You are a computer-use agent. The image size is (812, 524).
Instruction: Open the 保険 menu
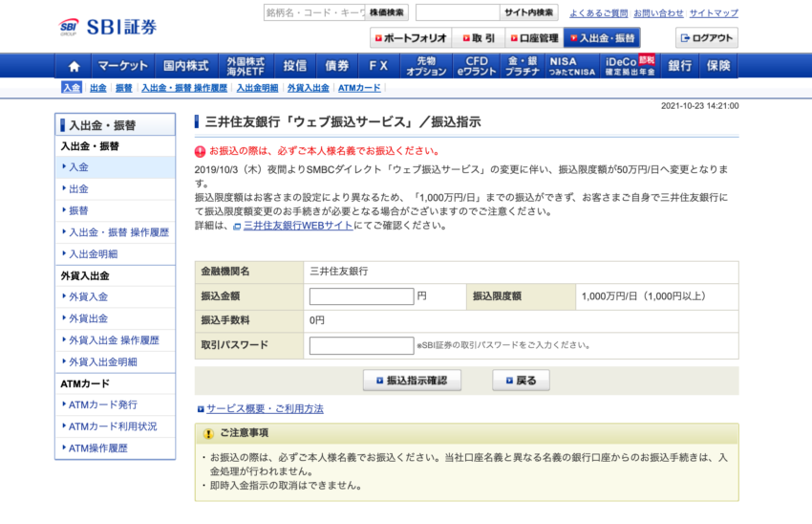pyautogui.click(x=718, y=66)
